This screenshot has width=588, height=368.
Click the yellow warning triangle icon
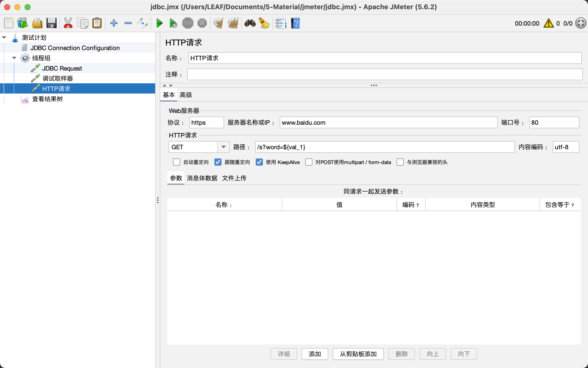point(548,23)
